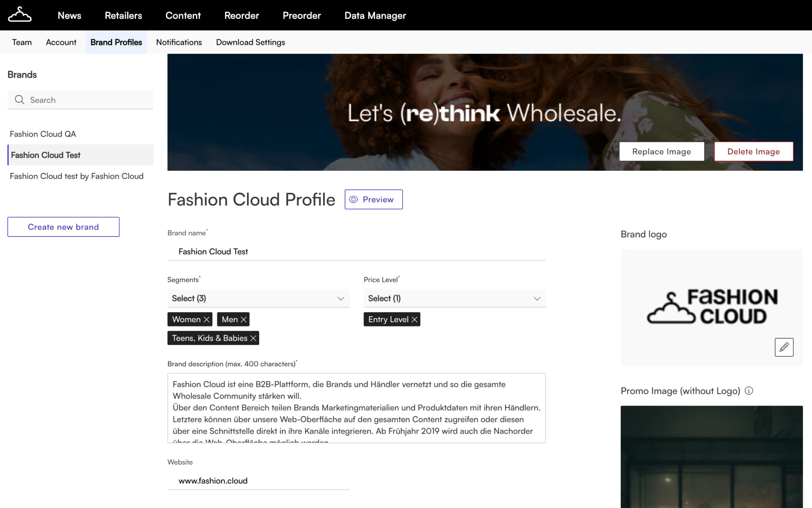
Task: Open the News menu
Action: click(69, 16)
